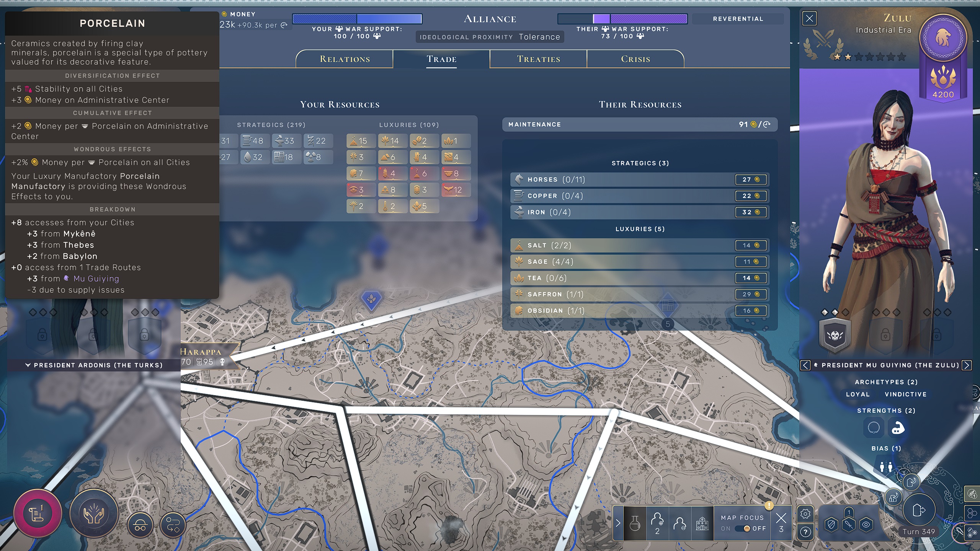Buy Iron for 32 money
This screenshot has width=980, height=551.
pos(751,212)
